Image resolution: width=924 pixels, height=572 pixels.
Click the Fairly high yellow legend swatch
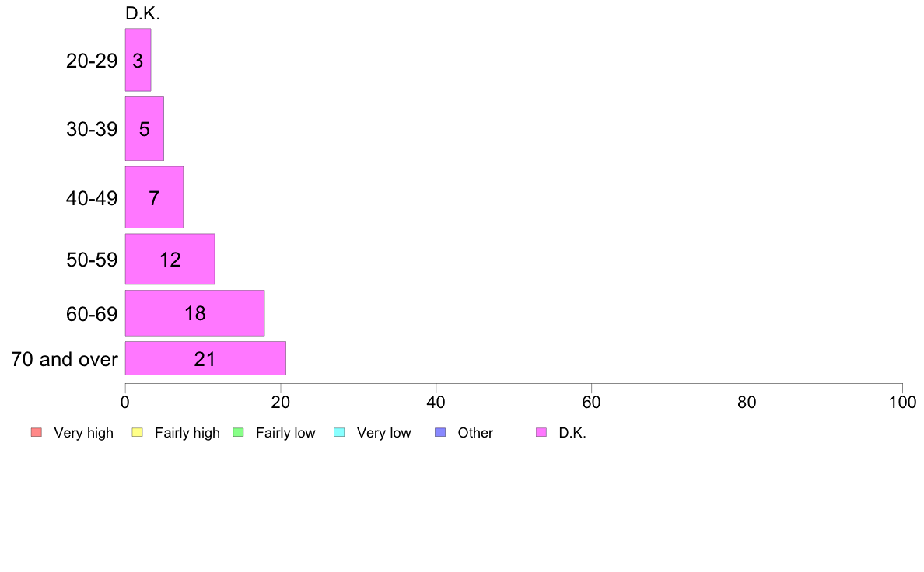click(x=138, y=432)
